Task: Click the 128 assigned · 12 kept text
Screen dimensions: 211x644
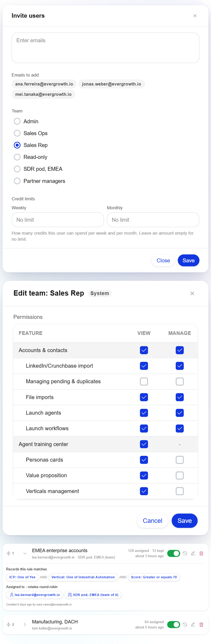Action: click(x=146, y=551)
